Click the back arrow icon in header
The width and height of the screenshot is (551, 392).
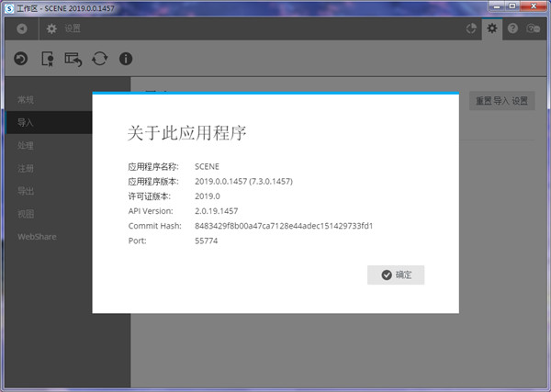[21, 29]
